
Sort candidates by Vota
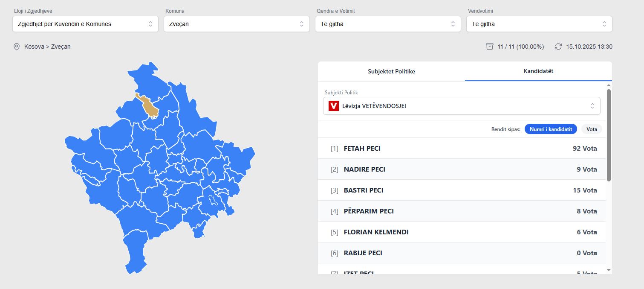pos(592,129)
